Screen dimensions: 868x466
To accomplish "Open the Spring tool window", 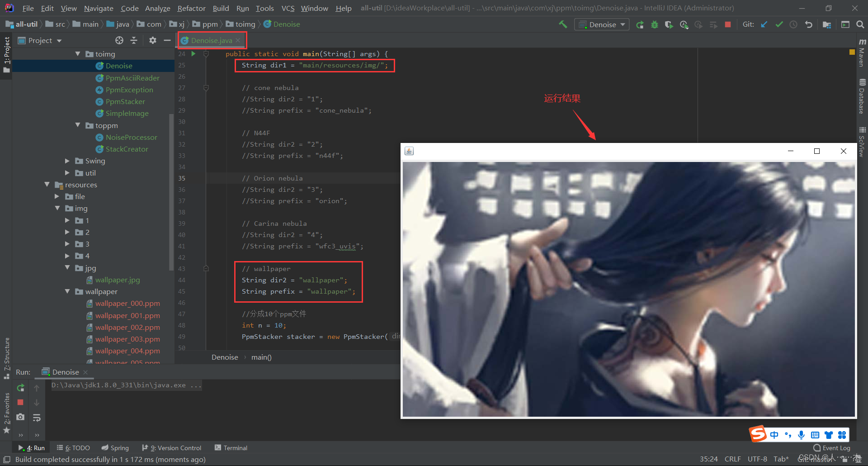I will pos(115,448).
